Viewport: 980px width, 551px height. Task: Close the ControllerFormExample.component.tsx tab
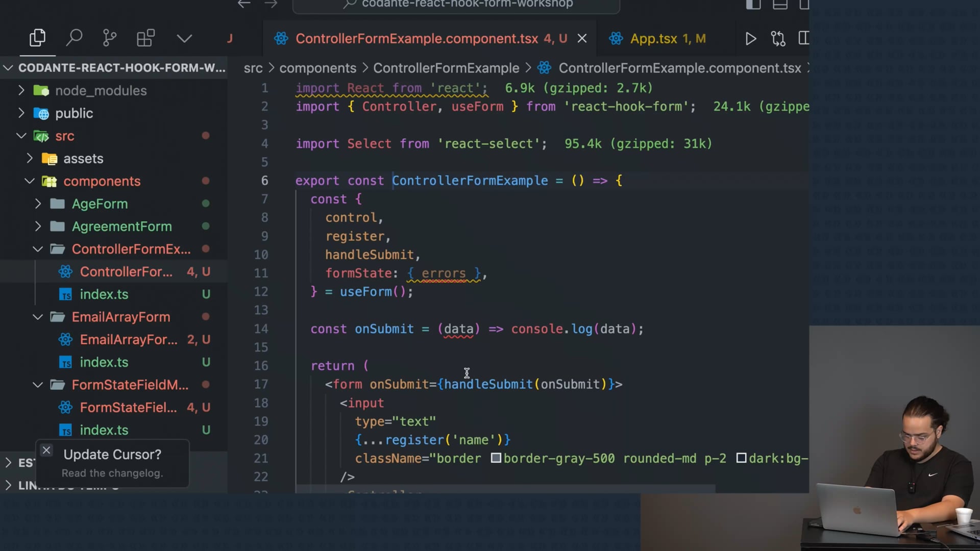(x=582, y=39)
